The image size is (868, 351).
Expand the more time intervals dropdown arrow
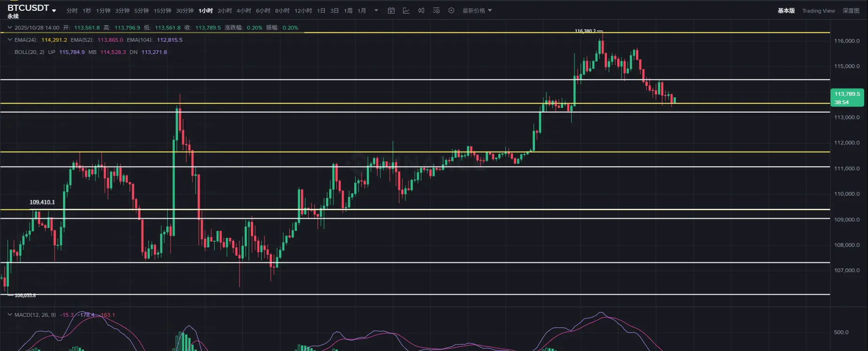(376, 10)
